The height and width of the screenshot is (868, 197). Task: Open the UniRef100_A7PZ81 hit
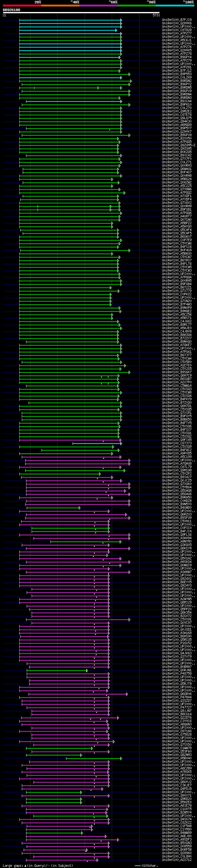(177, 67)
